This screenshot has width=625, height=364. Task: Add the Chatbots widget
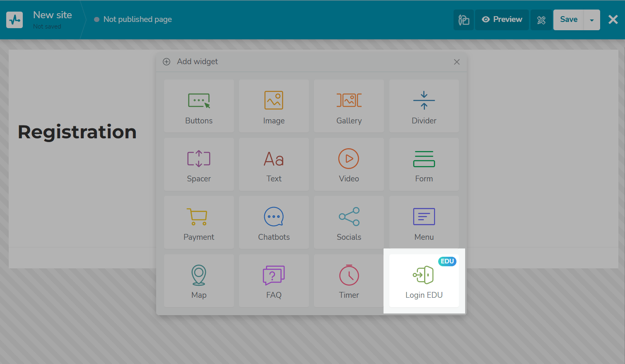click(x=274, y=223)
